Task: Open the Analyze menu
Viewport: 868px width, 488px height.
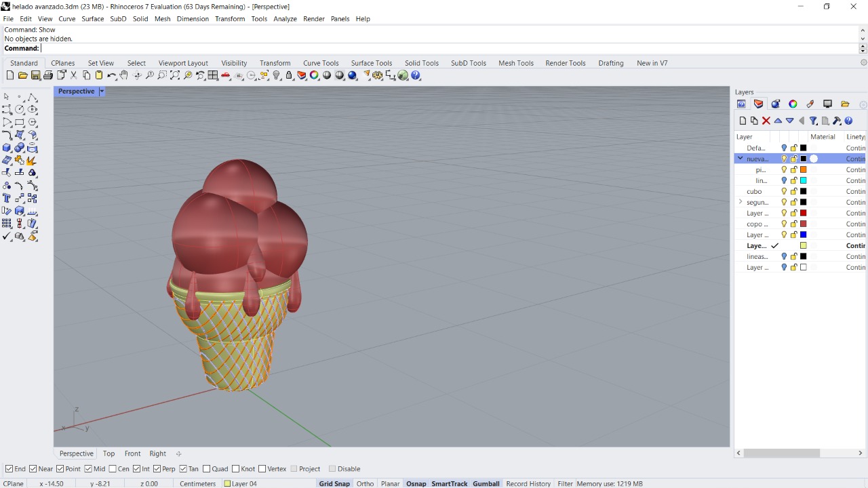Action: click(x=285, y=19)
